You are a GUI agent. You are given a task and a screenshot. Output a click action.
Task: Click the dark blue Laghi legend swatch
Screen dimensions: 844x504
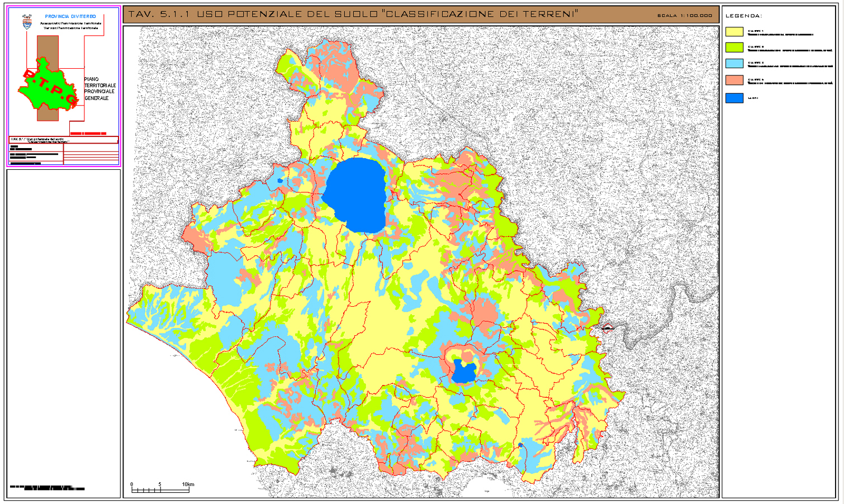point(734,98)
